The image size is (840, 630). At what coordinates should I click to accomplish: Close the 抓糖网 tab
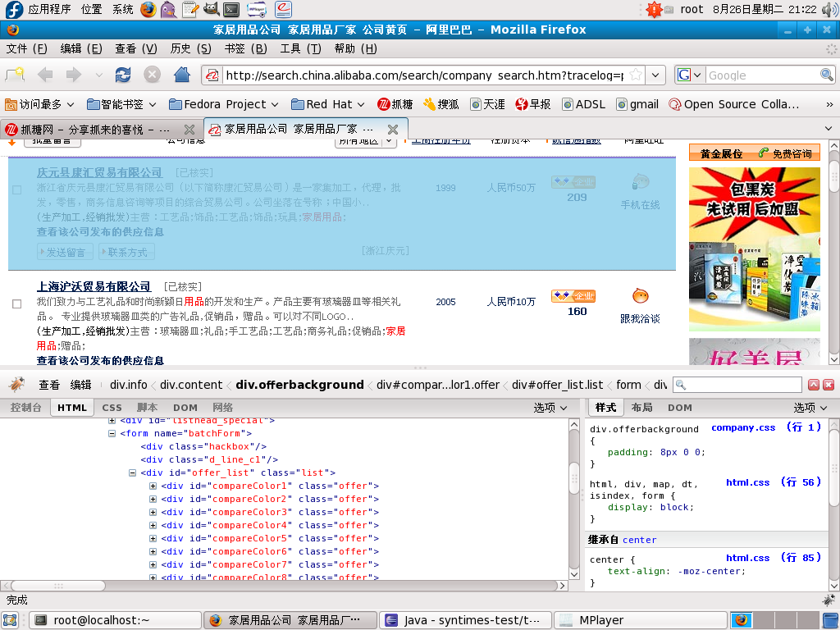[189, 130]
